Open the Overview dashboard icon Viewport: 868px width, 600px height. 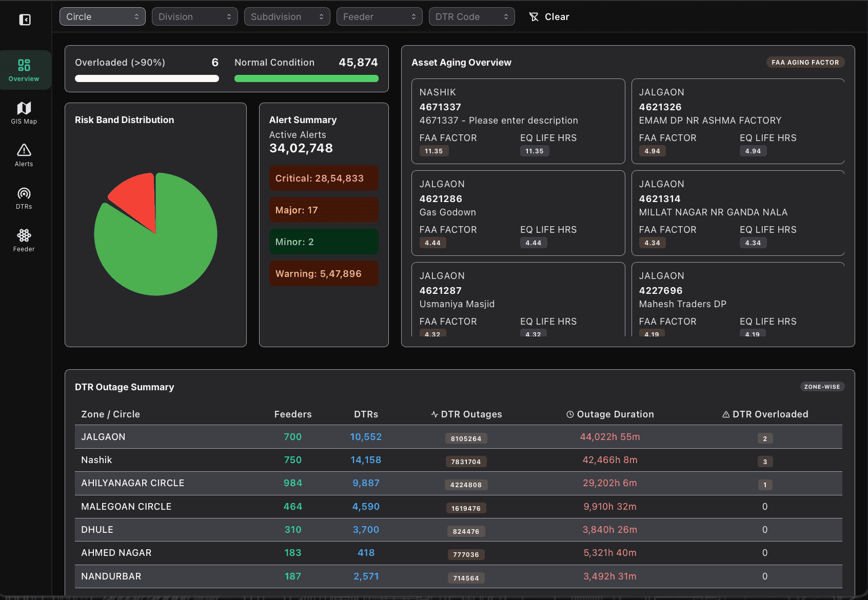[24, 65]
